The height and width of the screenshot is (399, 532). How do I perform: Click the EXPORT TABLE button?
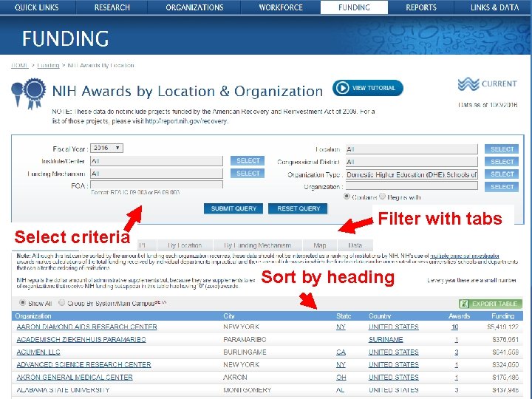point(491,304)
